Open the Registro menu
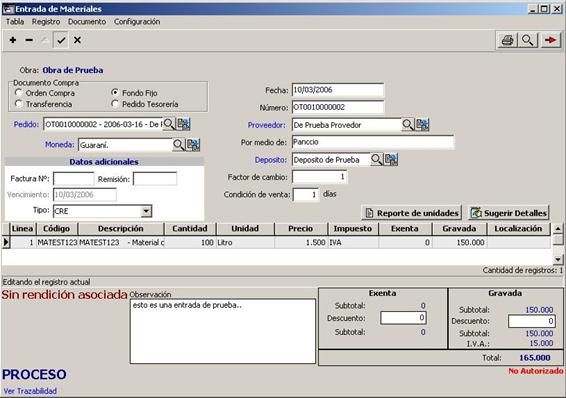This screenshot has width=566, height=398. tap(46, 22)
